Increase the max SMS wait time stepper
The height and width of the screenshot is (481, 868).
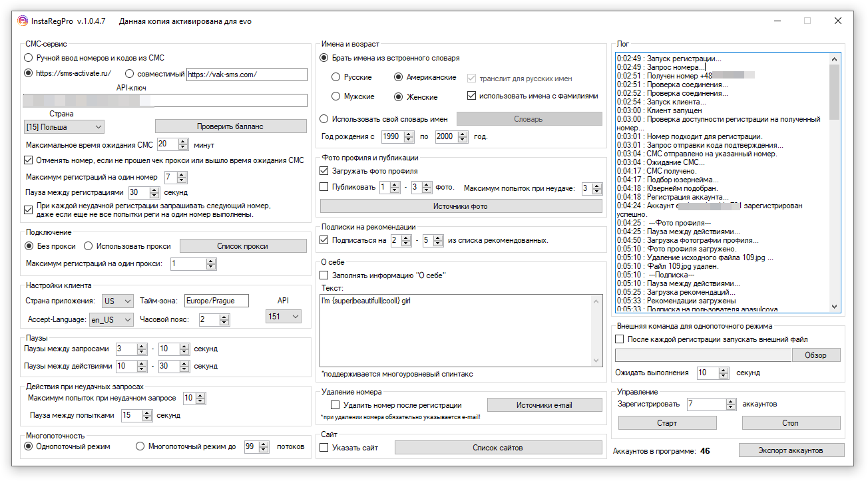click(x=183, y=141)
